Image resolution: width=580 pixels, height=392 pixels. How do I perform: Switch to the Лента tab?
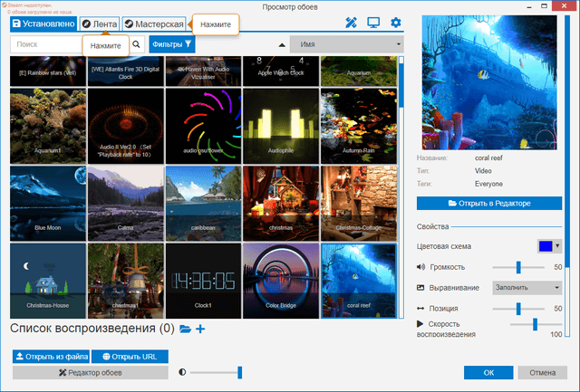[100, 24]
